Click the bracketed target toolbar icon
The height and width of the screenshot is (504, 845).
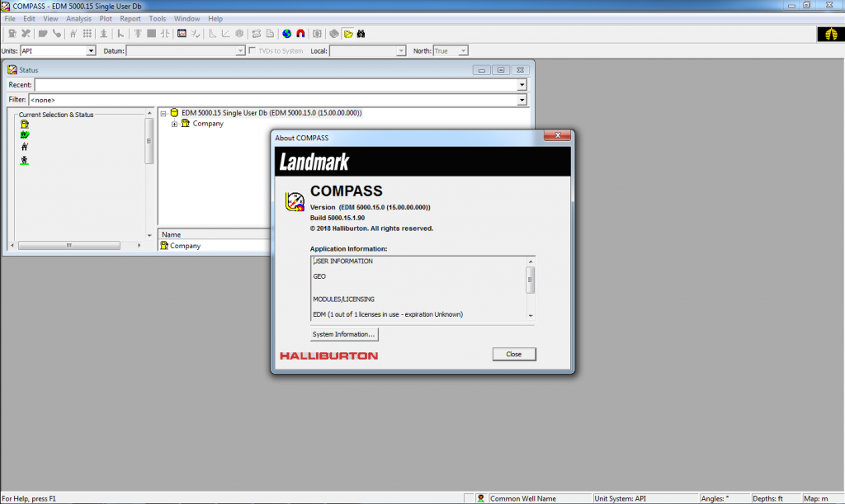pyautogui.click(x=318, y=34)
